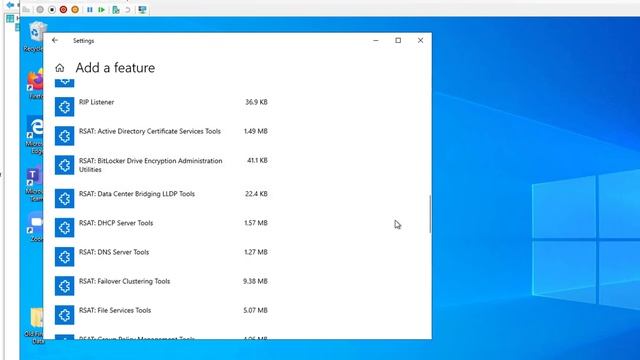Open the Firefox desktop shortcut

coord(36,84)
